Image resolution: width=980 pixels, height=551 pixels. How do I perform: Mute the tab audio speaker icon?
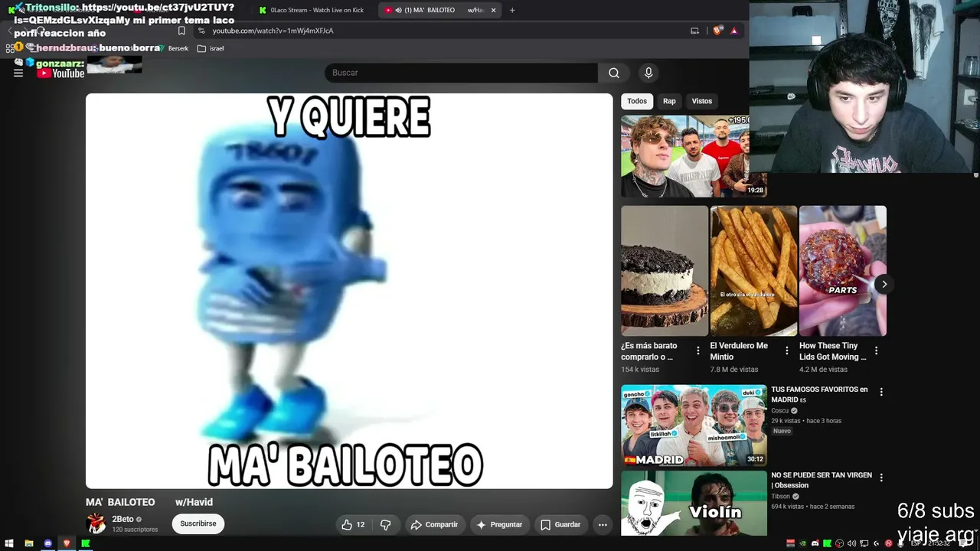tap(398, 10)
